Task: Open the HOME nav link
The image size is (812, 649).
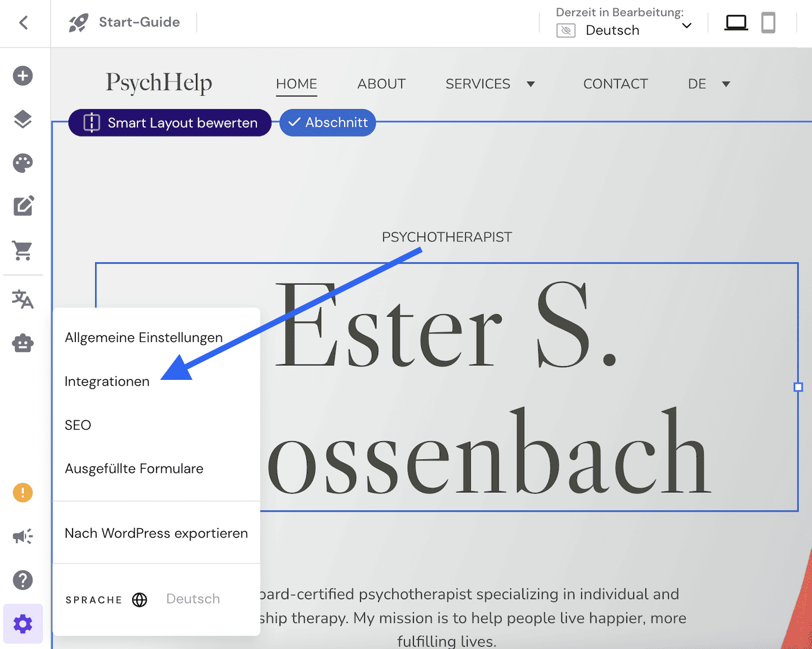Action: [x=296, y=84]
